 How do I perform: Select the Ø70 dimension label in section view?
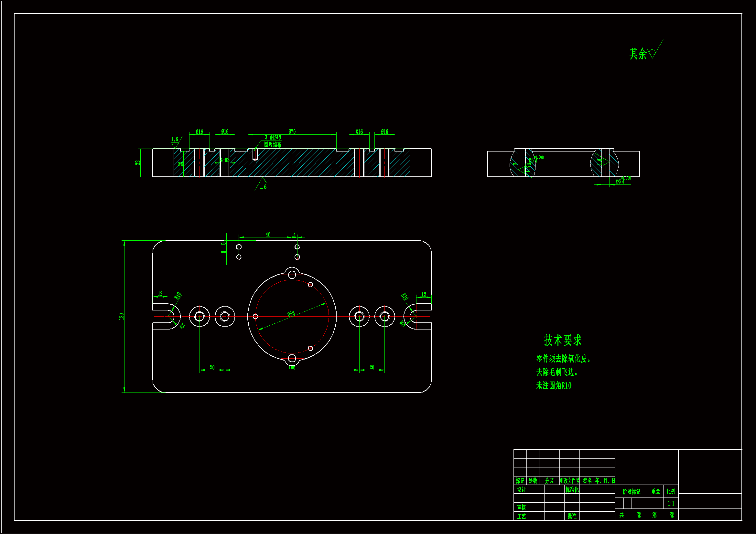(x=292, y=131)
